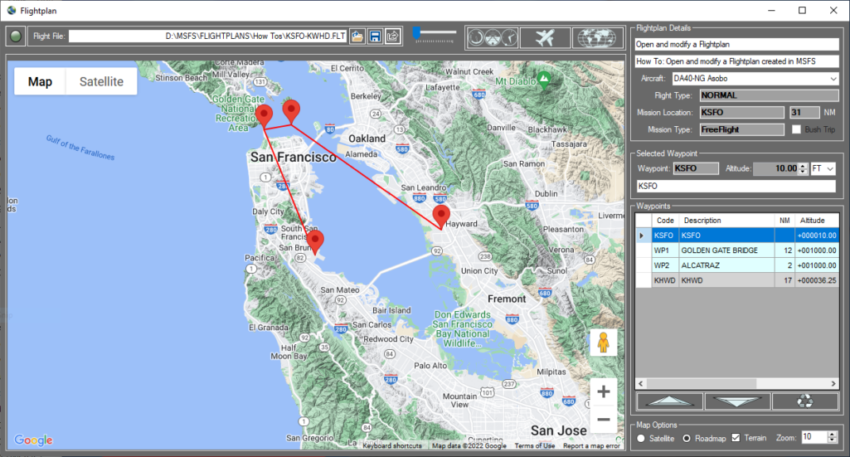Click the map zoom in plus button
This screenshot has width=850, height=457.
603,392
